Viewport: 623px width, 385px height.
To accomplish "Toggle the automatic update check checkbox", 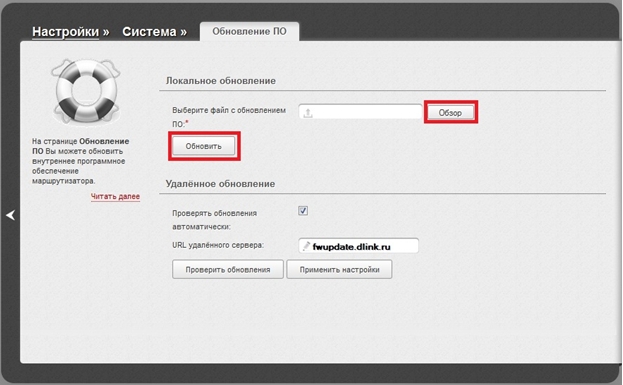I will [x=303, y=211].
